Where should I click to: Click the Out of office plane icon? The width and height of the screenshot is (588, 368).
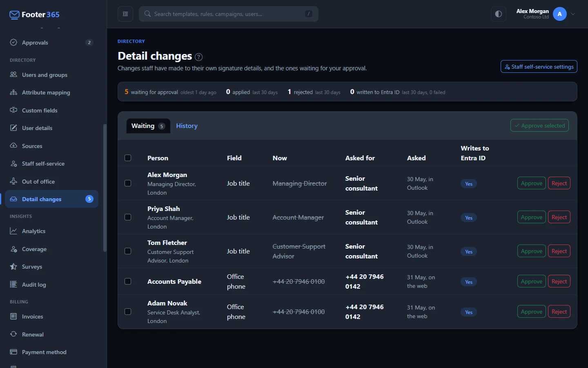coord(13,181)
